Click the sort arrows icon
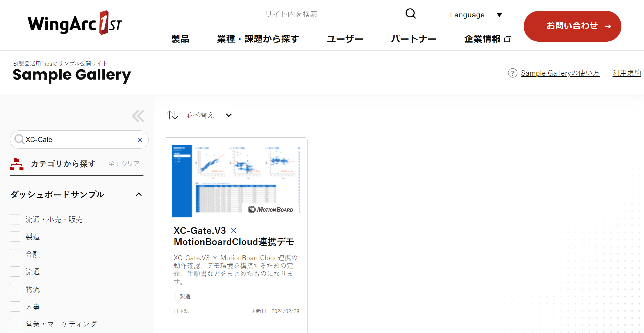 [x=172, y=115]
